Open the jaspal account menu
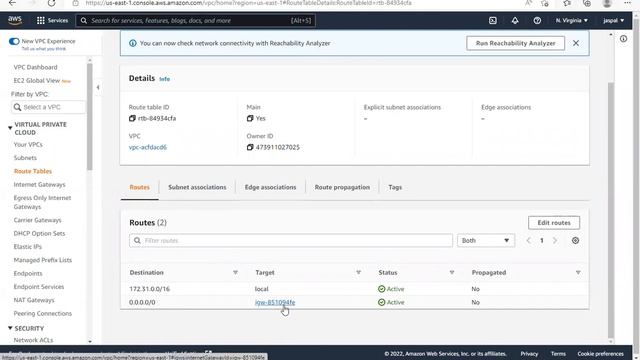Screen dimensions: 640x360 click(613, 20)
